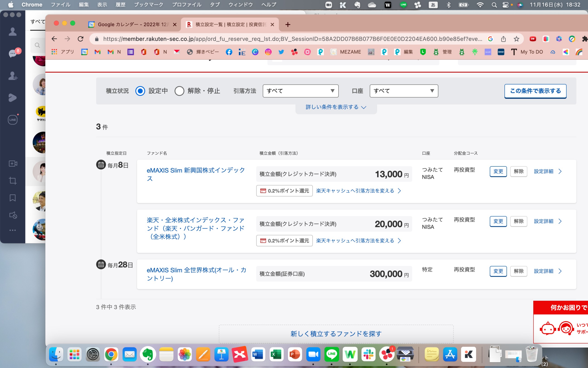Click 変更 for the 20,000円 fund

point(498,221)
